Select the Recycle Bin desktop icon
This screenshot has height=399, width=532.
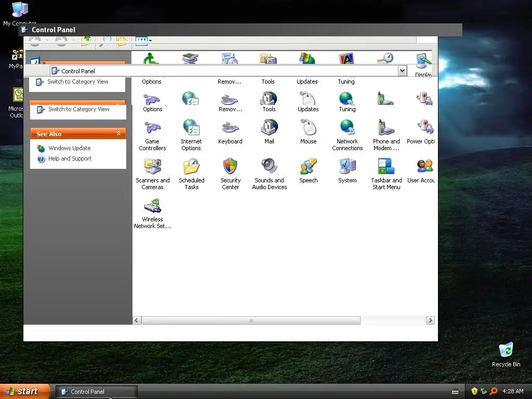point(506,355)
